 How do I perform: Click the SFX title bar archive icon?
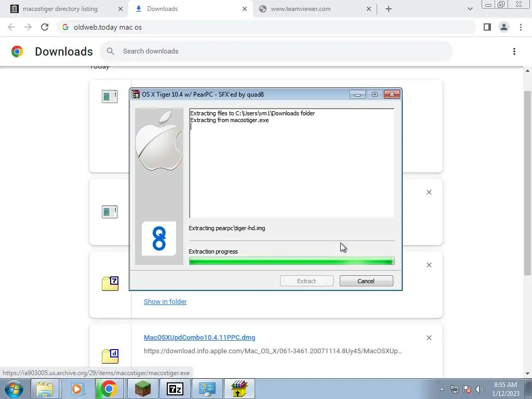[136, 95]
